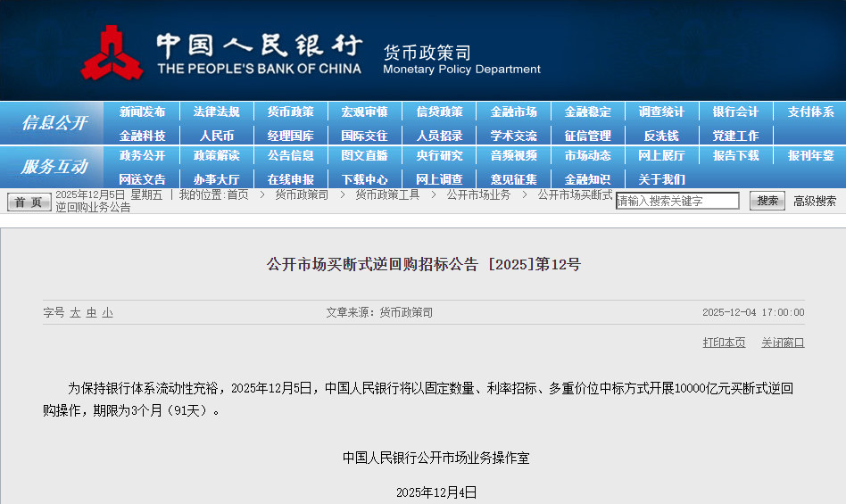Click the 信息公开 section header
This screenshot has height=504, width=846.
(x=54, y=123)
